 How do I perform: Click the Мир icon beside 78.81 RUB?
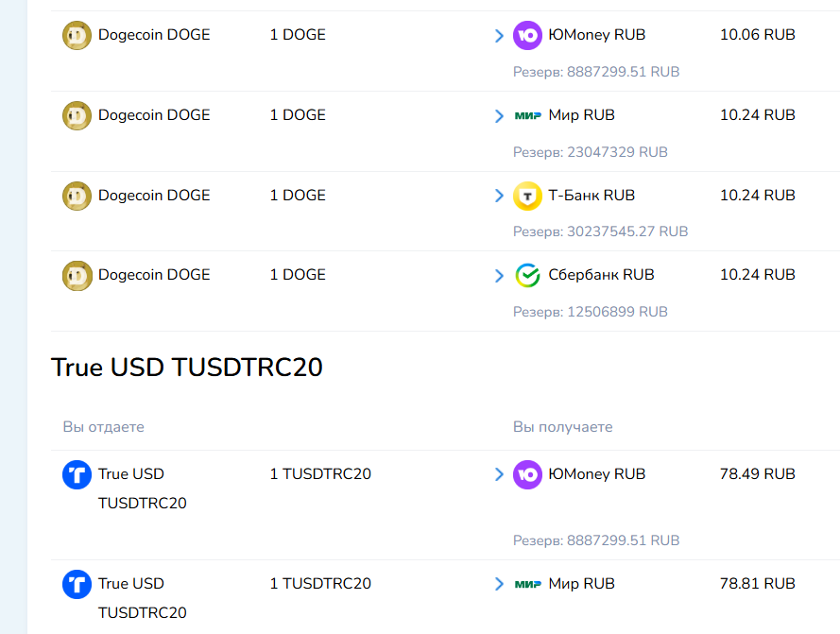tap(527, 584)
